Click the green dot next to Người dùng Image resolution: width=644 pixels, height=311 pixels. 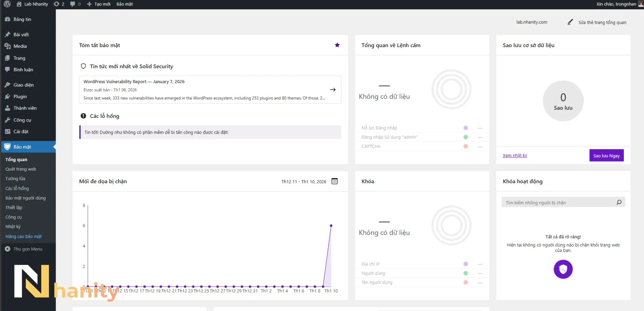coord(466,273)
